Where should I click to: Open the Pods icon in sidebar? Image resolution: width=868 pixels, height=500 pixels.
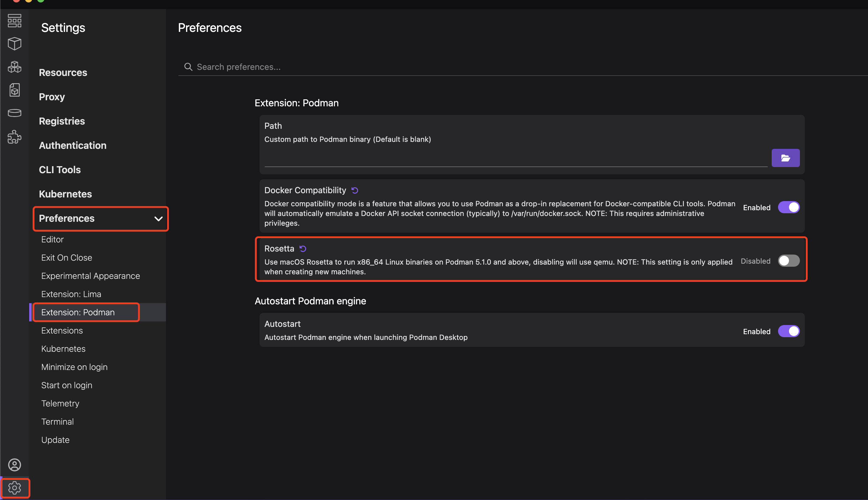[x=14, y=67]
